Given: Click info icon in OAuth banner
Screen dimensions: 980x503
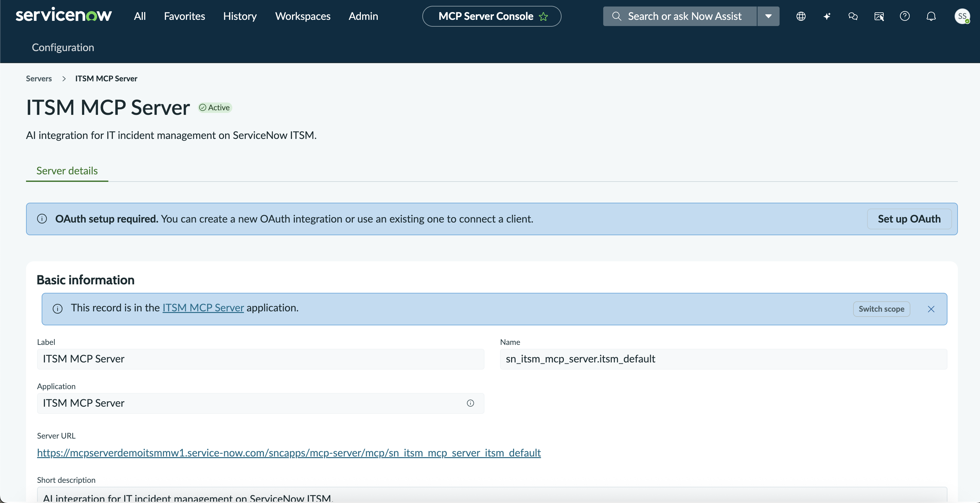Looking at the screenshot, I should click(42, 219).
